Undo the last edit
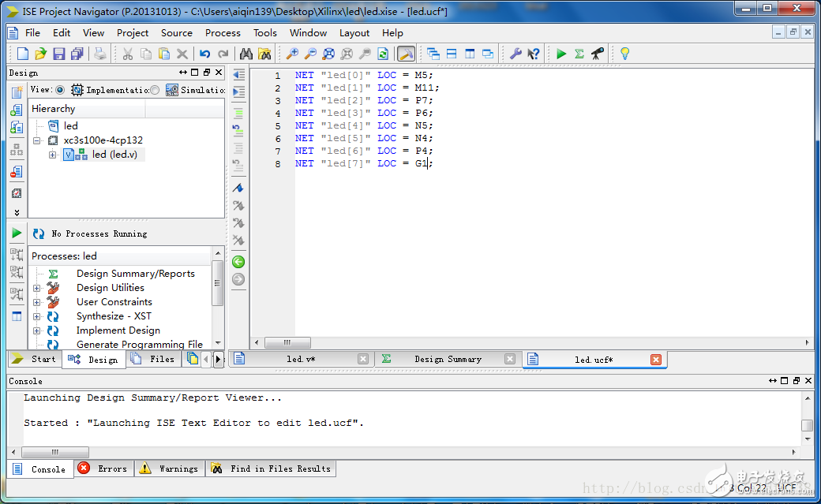Image resolution: width=821 pixels, height=504 pixels. point(205,53)
